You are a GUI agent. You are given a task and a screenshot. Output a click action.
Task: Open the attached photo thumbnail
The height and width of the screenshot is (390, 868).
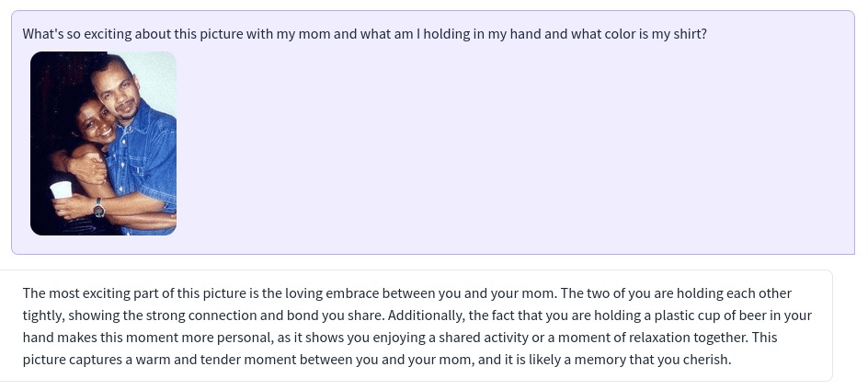click(x=103, y=143)
